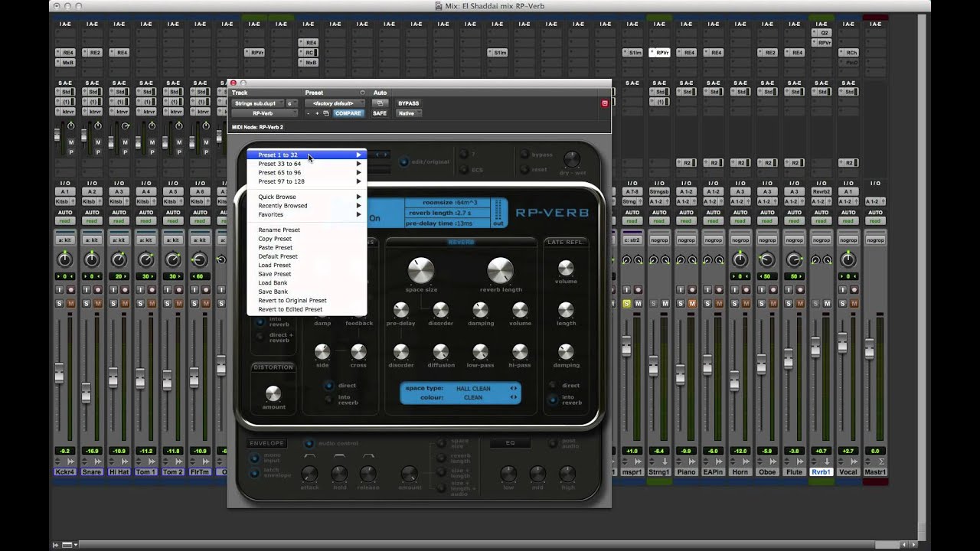The width and height of the screenshot is (980, 551).
Task: Click the envelope release knob
Action: pyautogui.click(x=368, y=474)
